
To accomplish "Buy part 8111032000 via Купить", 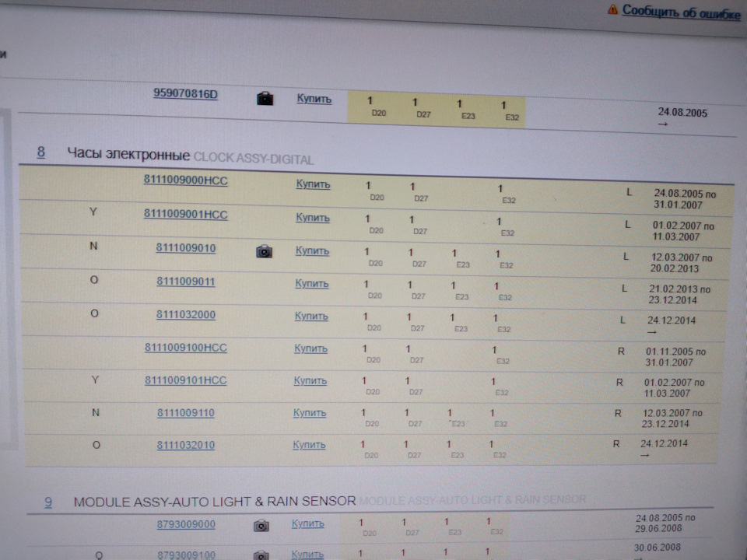I will 311,316.
